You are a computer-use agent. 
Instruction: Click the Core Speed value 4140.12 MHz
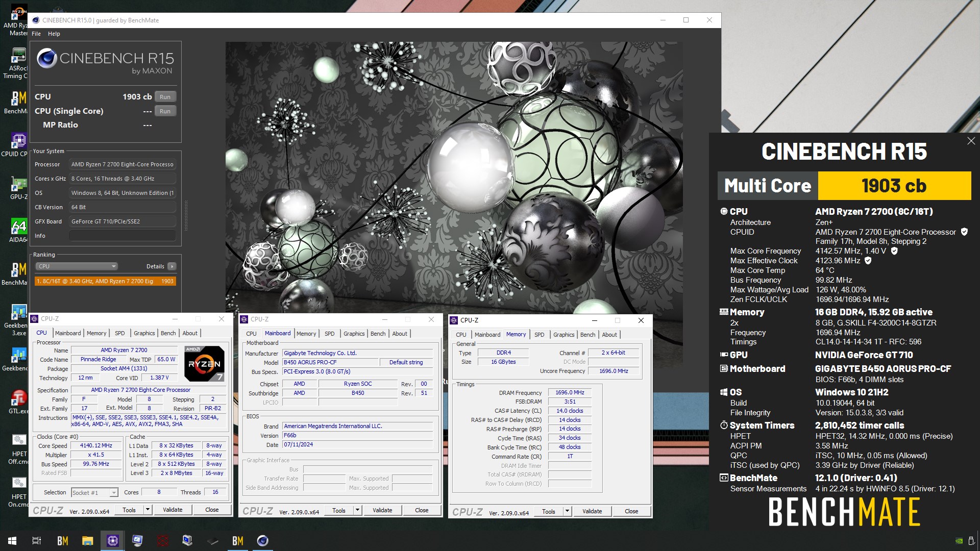point(96,445)
